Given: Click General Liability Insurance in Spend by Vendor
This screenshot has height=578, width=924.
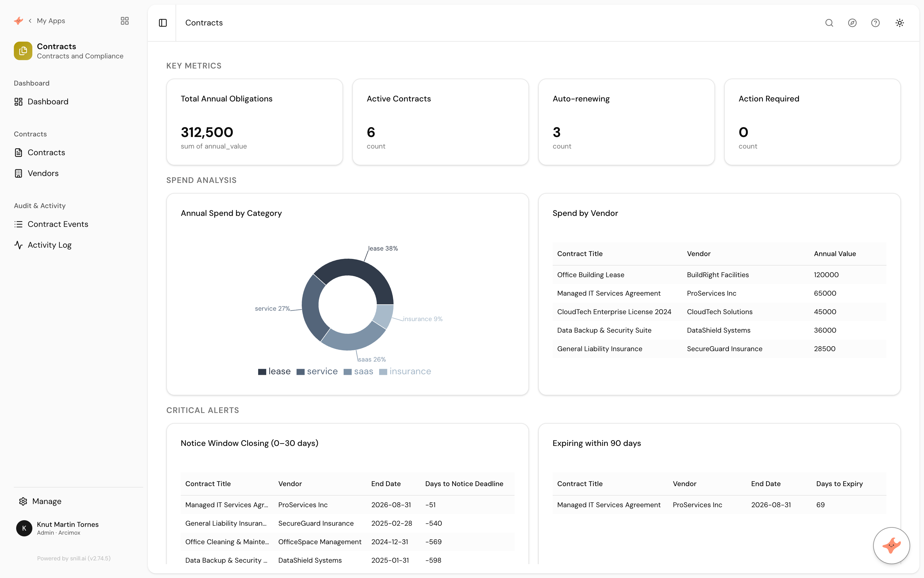Looking at the screenshot, I should [599, 349].
